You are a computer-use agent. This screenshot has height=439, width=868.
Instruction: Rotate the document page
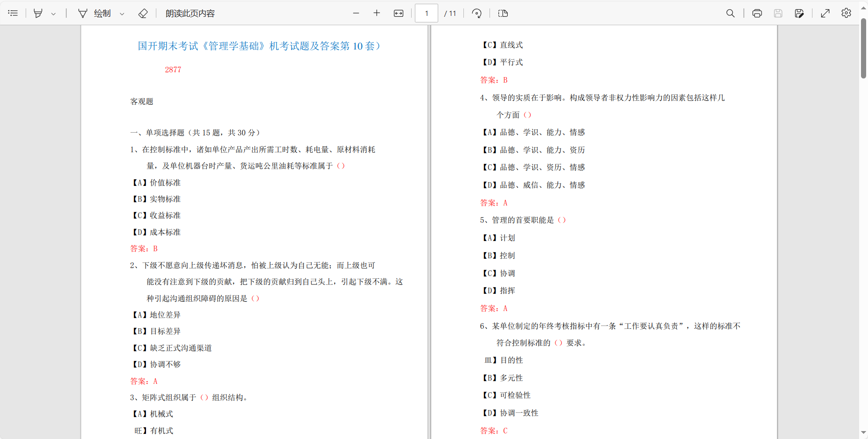[x=476, y=13]
